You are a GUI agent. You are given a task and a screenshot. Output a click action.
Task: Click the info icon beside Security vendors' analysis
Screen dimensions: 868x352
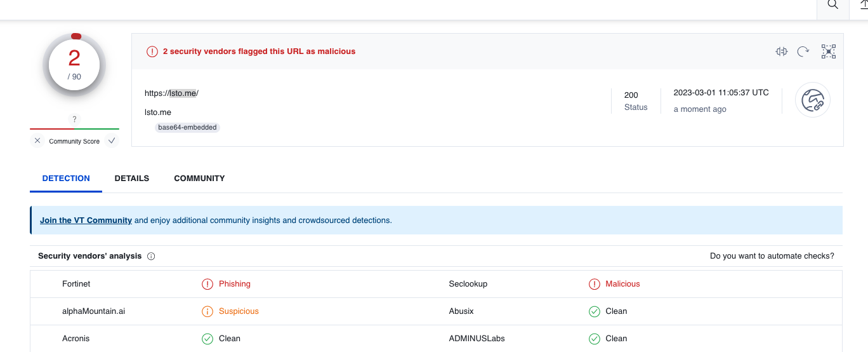pyautogui.click(x=151, y=256)
